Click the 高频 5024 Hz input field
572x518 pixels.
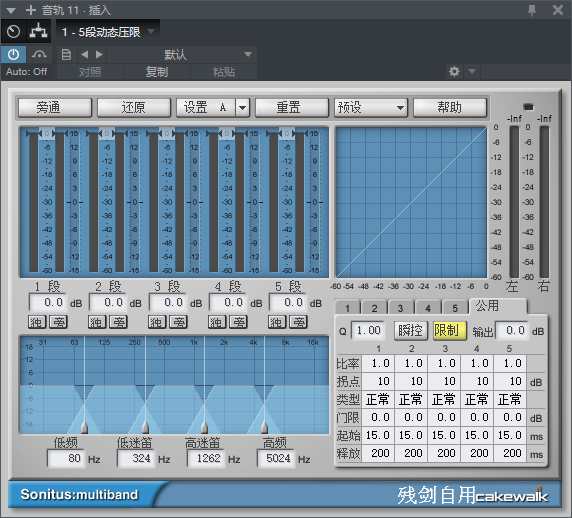(x=276, y=458)
